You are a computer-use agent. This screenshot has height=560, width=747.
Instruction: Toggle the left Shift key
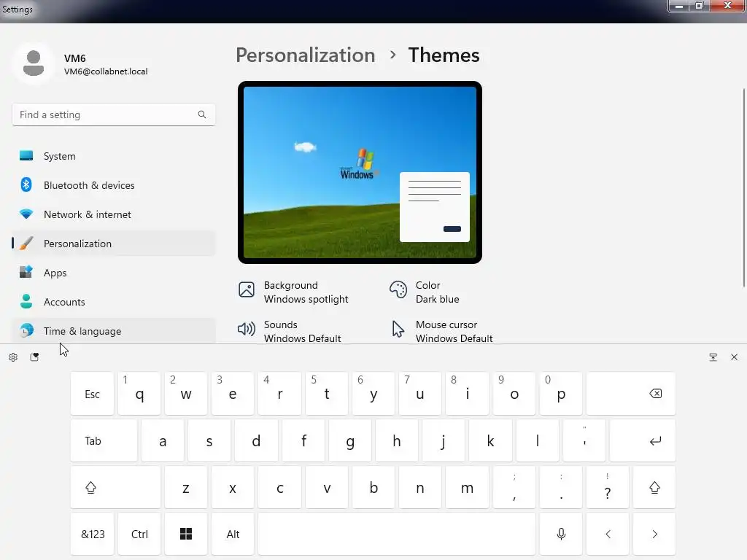(x=115, y=487)
